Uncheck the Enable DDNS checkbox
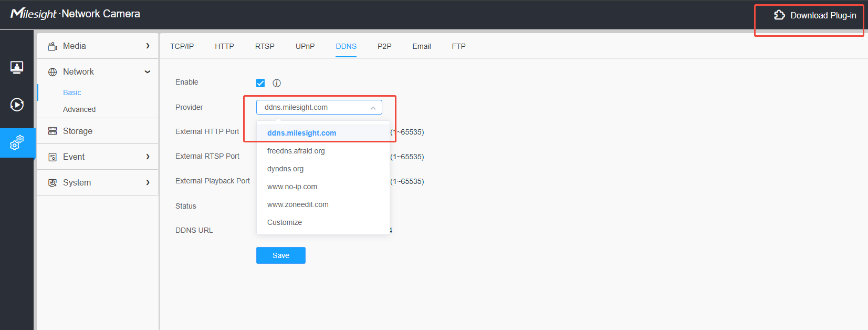This screenshot has height=330, width=868. [x=260, y=83]
